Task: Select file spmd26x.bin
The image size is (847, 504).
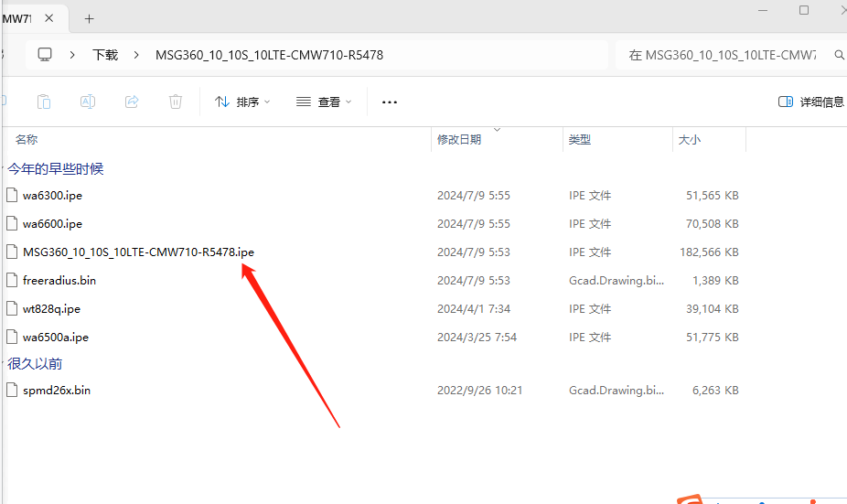Action: pyautogui.click(x=57, y=390)
